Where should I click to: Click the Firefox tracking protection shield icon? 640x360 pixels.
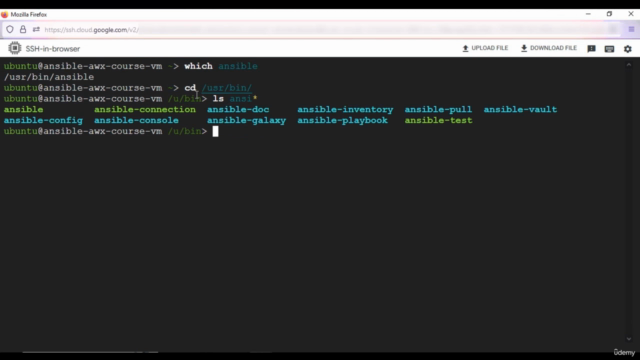10,29
